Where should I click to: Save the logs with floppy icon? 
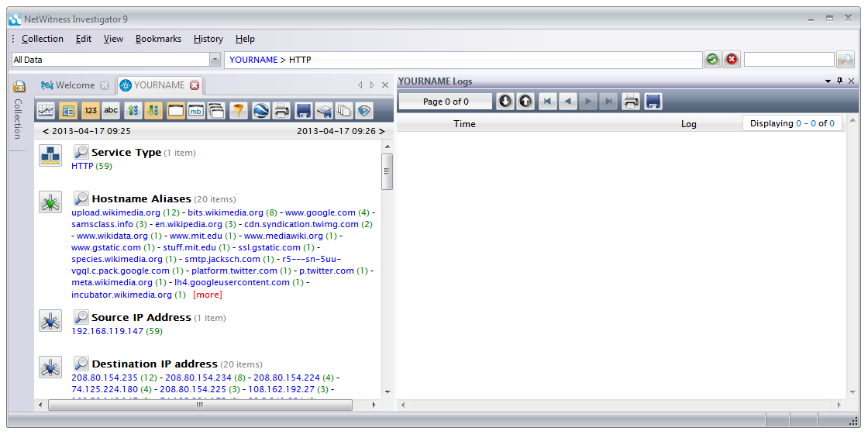click(x=653, y=102)
